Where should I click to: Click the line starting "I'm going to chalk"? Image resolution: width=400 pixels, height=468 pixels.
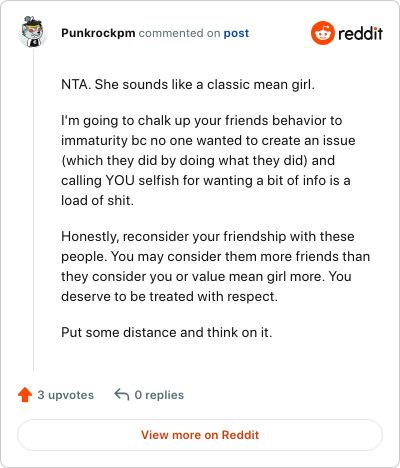pos(202,121)
